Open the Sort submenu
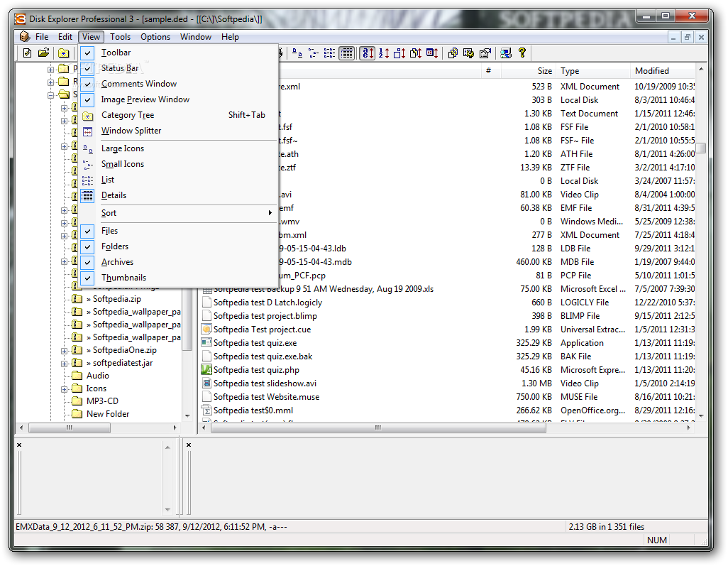Viewport: 728px width, 566px height. coord(179,213)
